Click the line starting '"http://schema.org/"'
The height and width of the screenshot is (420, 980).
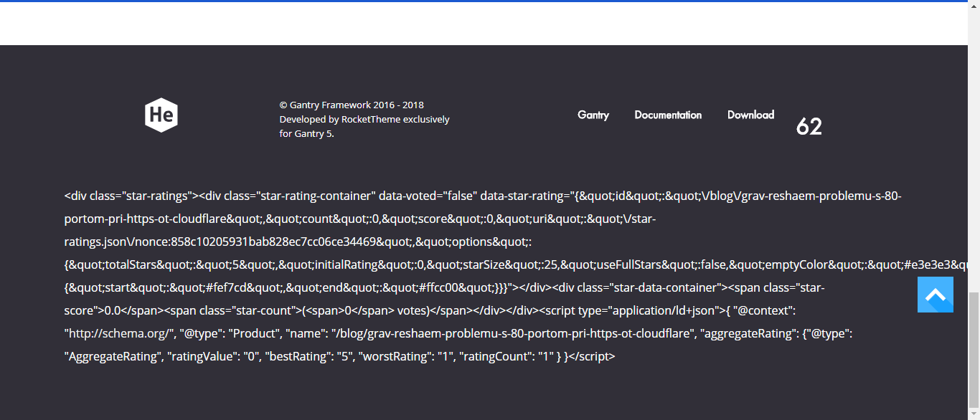click(458, 333)
